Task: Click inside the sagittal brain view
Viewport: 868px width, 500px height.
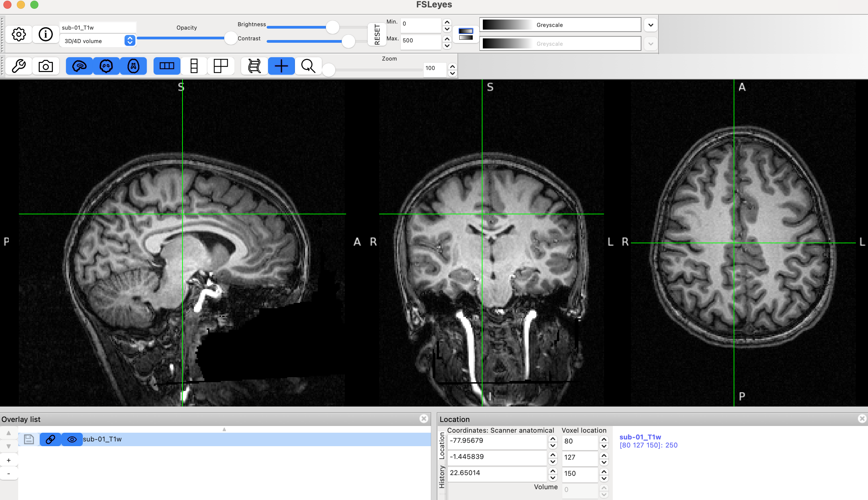Action: tap(182, 243)
